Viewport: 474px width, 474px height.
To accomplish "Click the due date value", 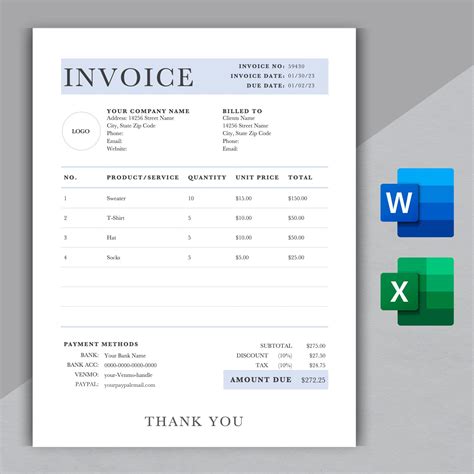I will pyautogui.click(x=301, y=86).
